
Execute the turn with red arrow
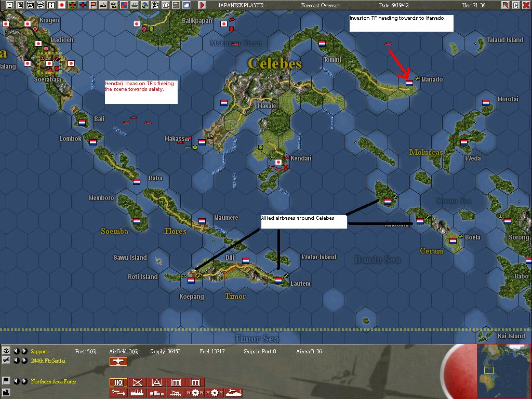point(202,4)
